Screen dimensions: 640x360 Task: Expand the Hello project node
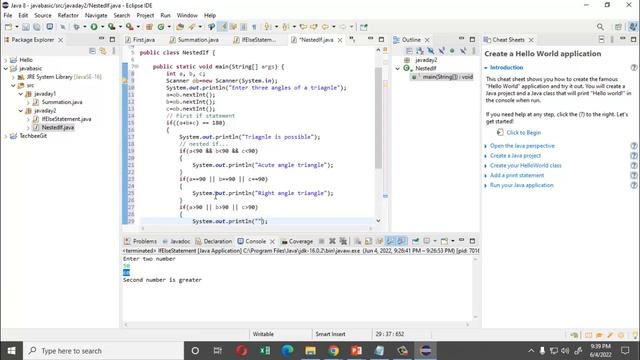pos(6,60)
